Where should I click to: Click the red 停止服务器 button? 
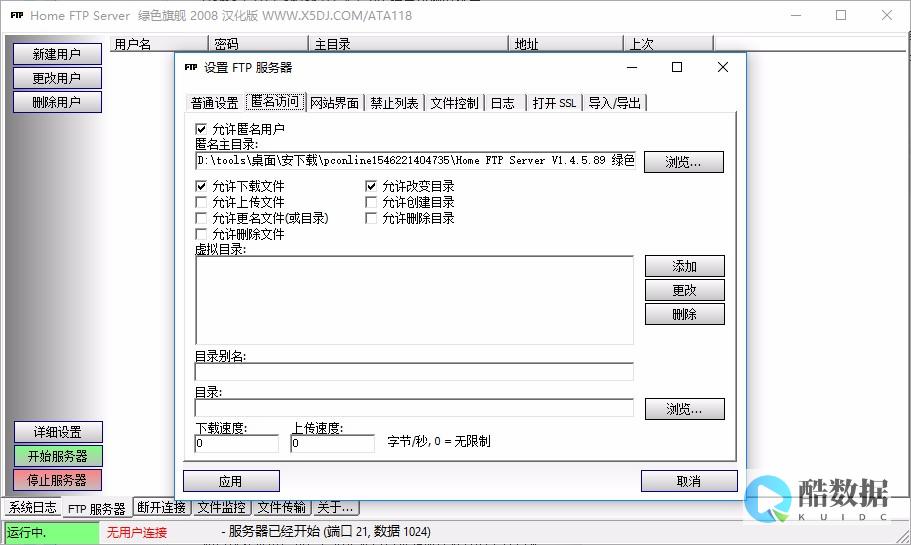click(58, 480)
